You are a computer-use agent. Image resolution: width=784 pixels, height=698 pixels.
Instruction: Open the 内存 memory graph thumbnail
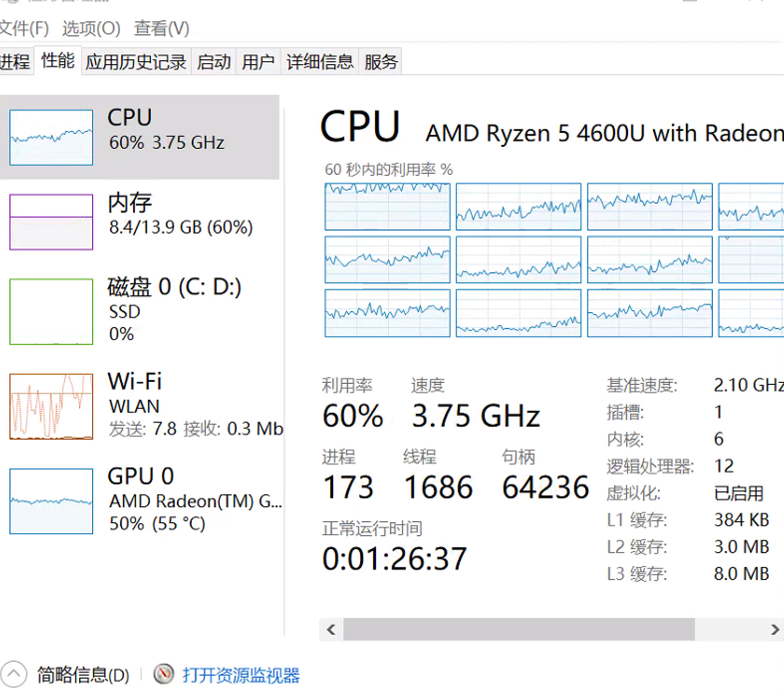pos(51,222)
